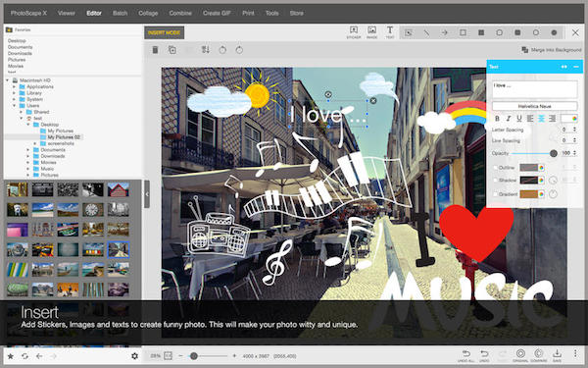The image size is (588, 368).
Task: Click the flip/arrange object icon
Action: click(206, 50)
